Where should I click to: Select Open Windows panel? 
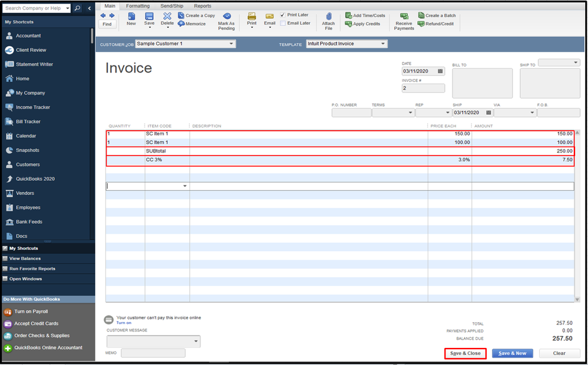coord(48,279)
